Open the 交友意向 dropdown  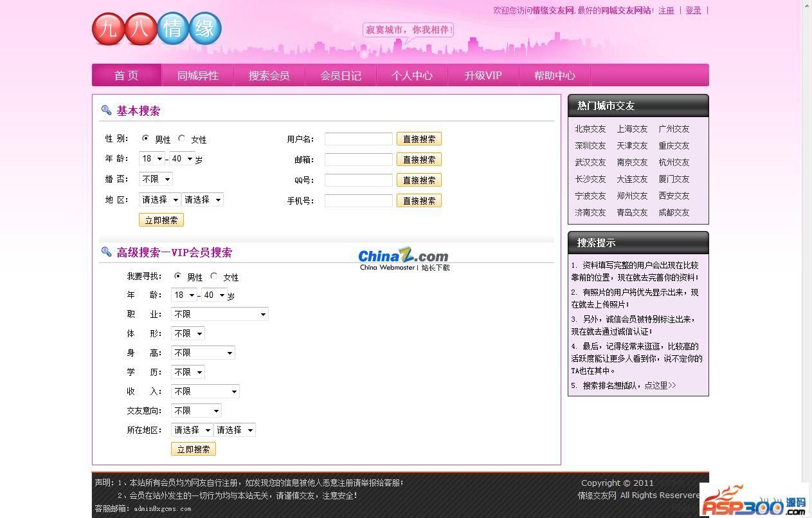(x=196, y=411)
